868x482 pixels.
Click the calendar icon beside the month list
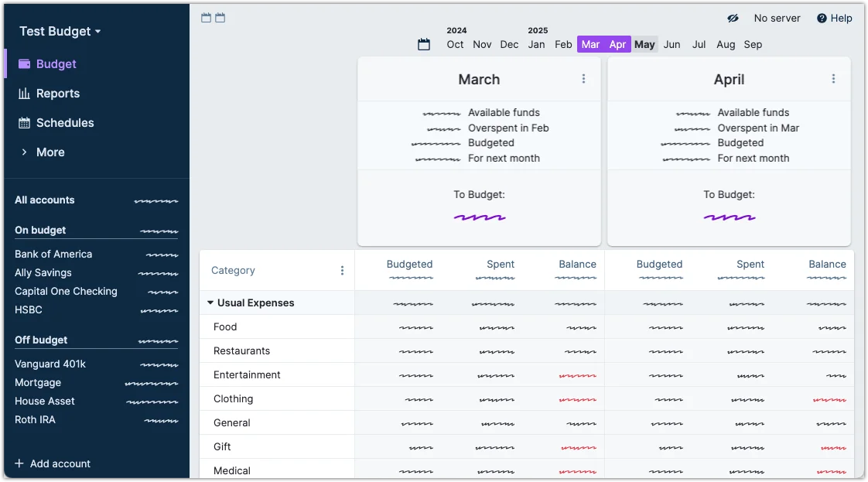click(x=424, y=45)
